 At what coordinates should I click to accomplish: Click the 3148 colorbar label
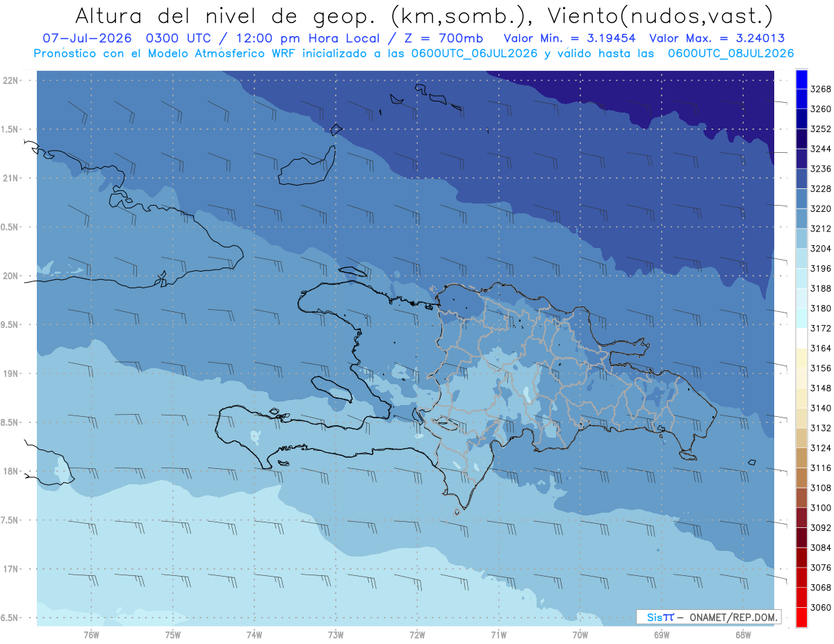click(821, 388)
